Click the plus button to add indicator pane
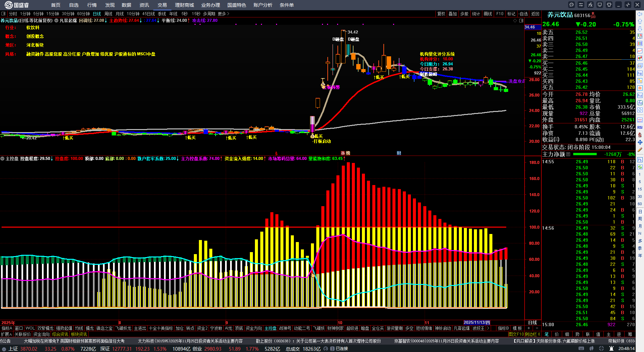Image resolution: width=644 pixels, height=352 pixels. (x=529, y=328)
